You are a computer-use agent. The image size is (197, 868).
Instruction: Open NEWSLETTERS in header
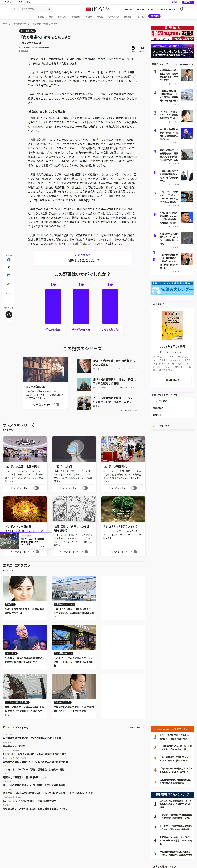point(166,9)
